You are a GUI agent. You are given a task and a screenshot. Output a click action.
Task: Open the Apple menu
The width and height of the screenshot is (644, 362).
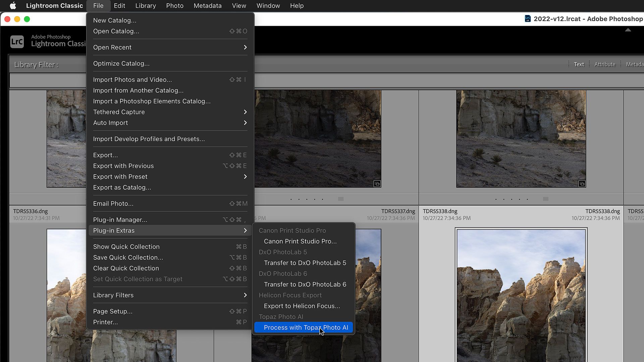coord(13,6)
